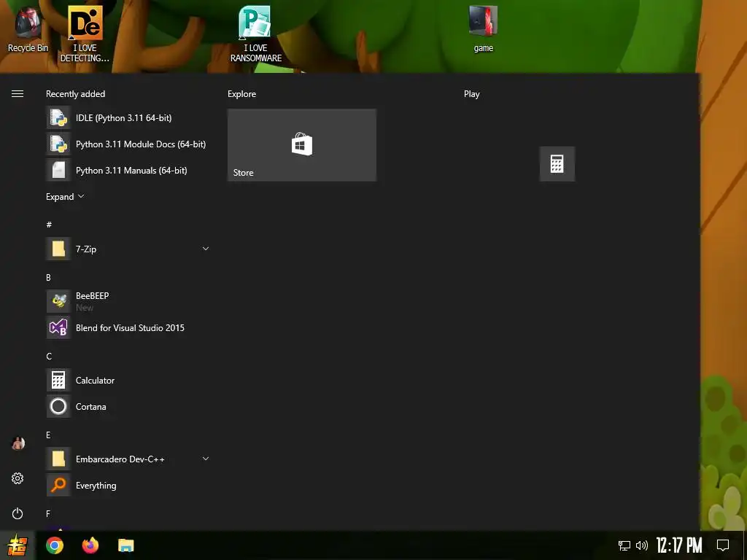Expand the 7-Zip folder chevron
Screen dimensions: 747x560
(206, 249)
